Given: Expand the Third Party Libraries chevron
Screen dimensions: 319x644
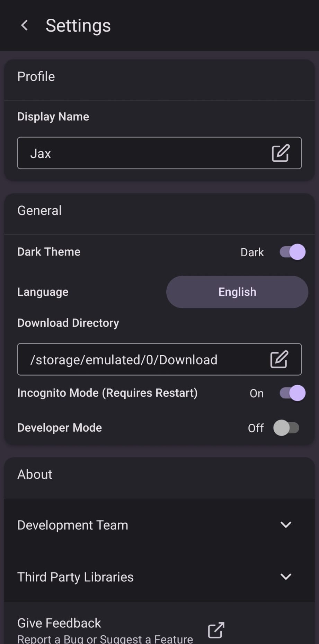Looking at the screenshot, I should [286, 577].
